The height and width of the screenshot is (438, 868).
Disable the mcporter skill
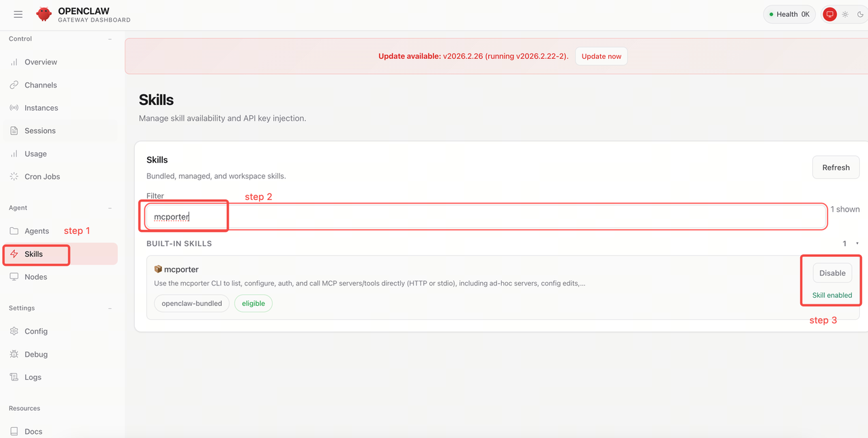tap(832, 273)
